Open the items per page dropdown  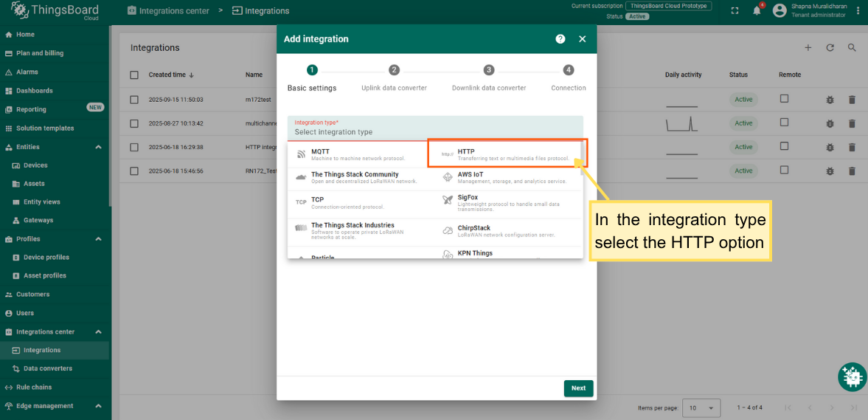coord(701,407)
